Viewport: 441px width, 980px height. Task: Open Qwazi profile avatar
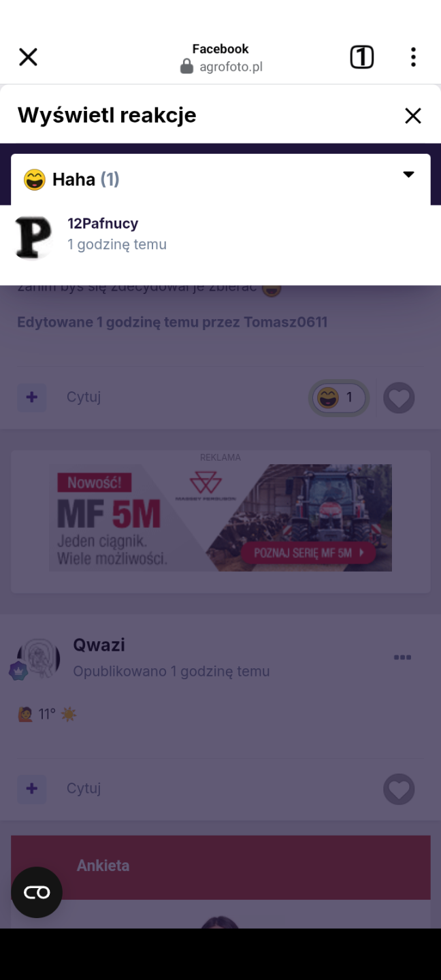tap(39, 658)
